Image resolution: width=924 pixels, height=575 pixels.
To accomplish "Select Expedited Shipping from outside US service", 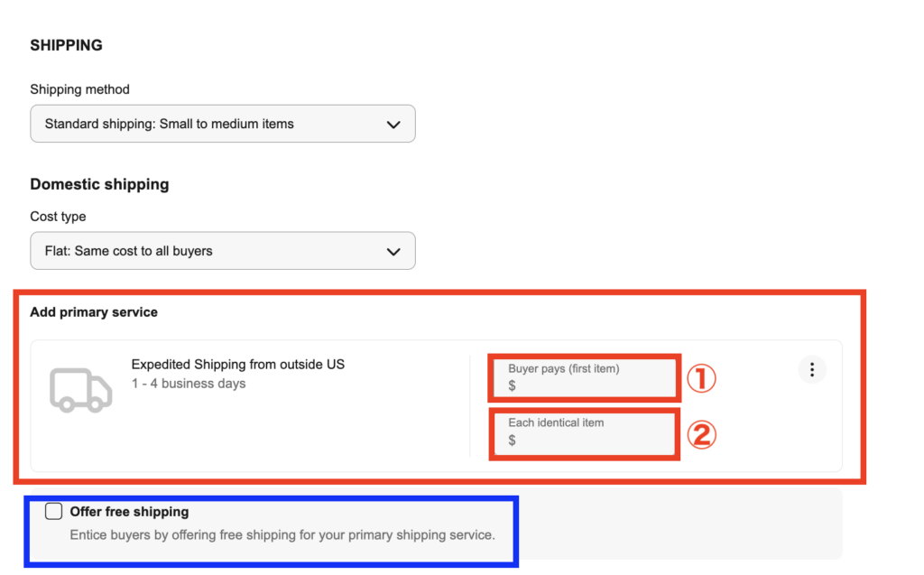I will (x=237, y=365).
